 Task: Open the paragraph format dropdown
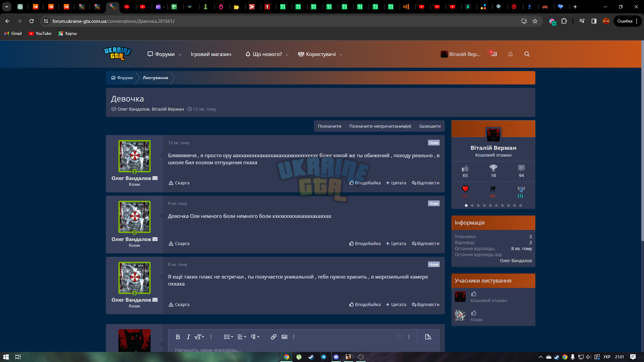pyautogui.click(x=255, y=337)
